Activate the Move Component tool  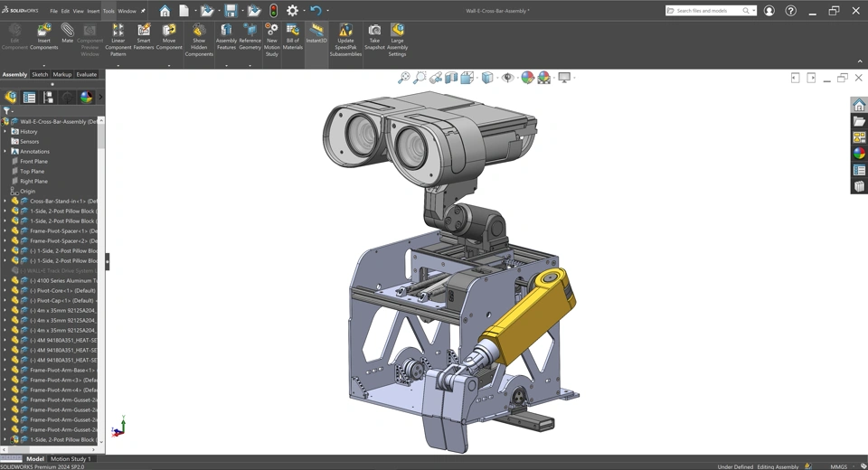point(169,36)
